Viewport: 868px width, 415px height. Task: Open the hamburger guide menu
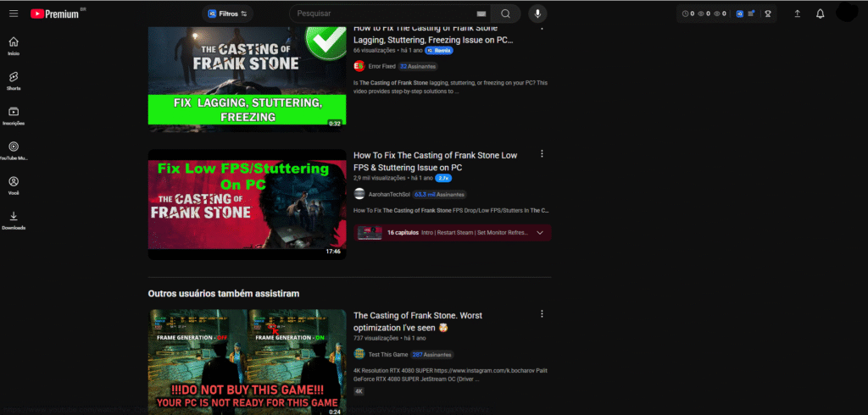(14, 14)
